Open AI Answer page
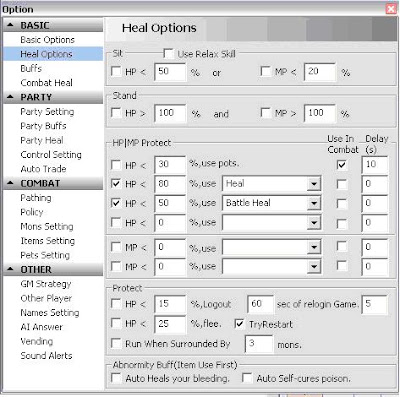 pos(41,327)
